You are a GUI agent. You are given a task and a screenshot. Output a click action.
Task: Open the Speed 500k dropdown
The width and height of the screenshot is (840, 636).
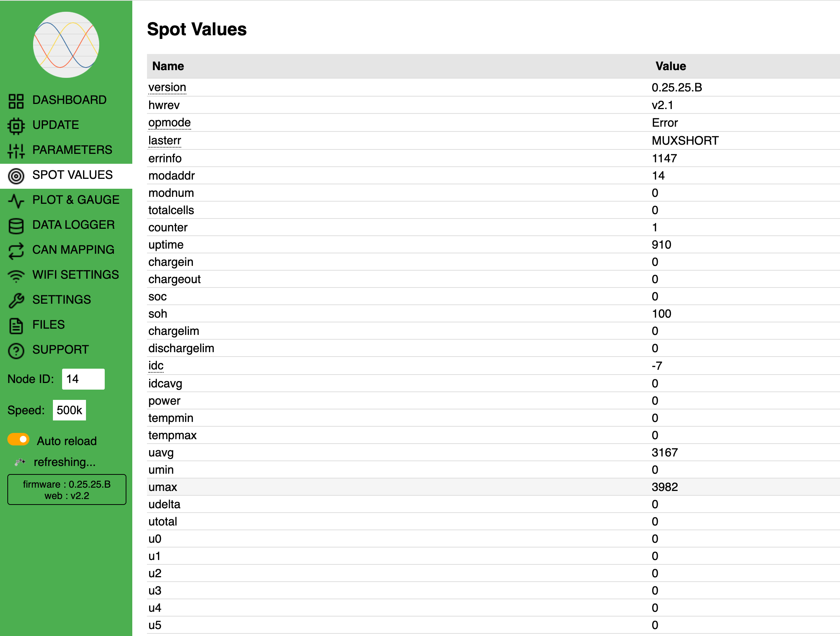tap(69, 410)
